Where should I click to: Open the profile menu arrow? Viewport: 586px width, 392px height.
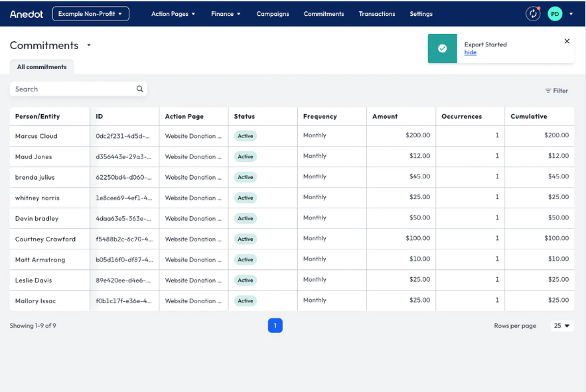tap(571, 14)
